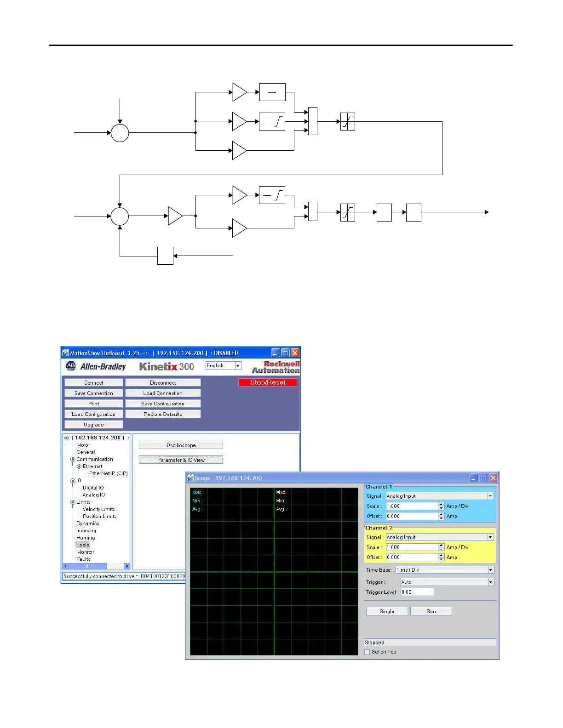Click the Run button in Scope
The image size is (563, 728).
pyautogui.click(x=431, y=611)
